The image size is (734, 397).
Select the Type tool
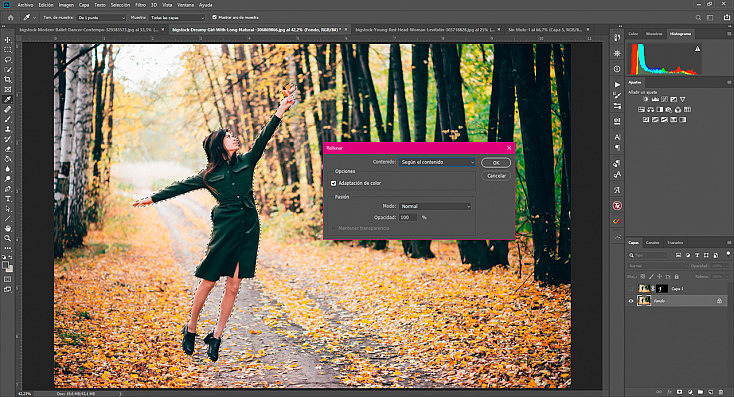tap(7, 199)
